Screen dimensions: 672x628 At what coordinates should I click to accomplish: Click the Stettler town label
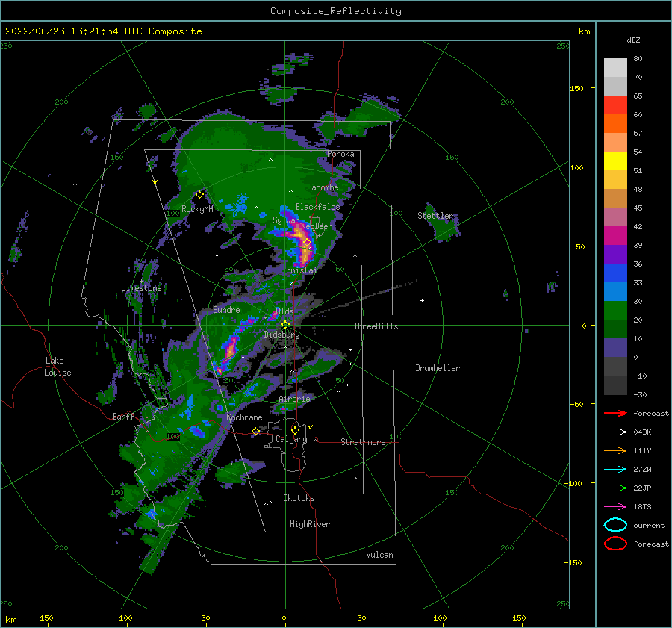435,216
